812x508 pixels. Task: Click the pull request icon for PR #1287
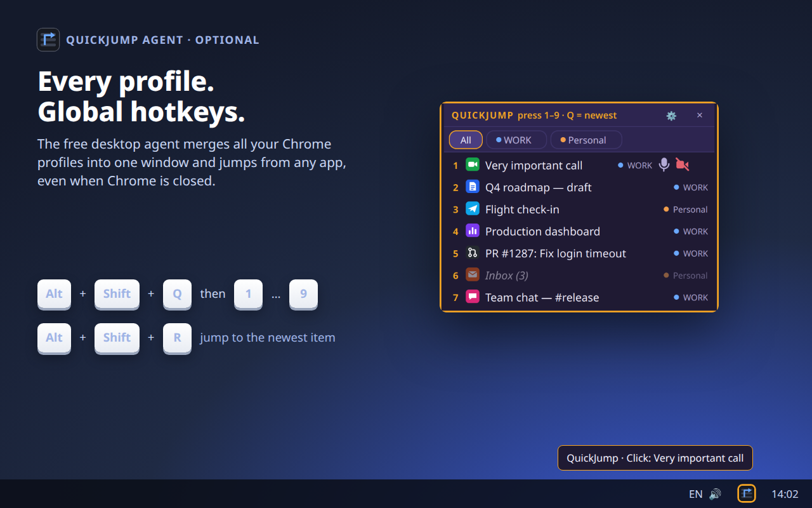pyautogui.click(x=472, y=253)
